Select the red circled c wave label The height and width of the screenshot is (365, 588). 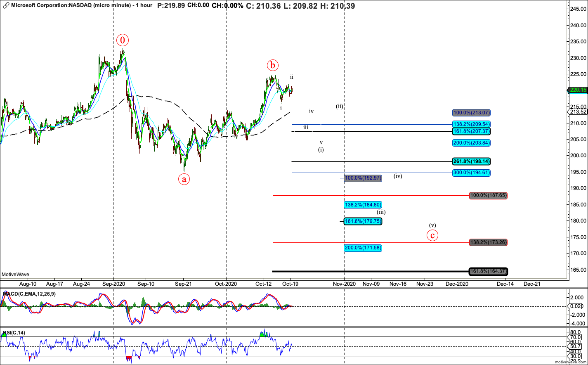pyautogui.click(x=432, y=235)
